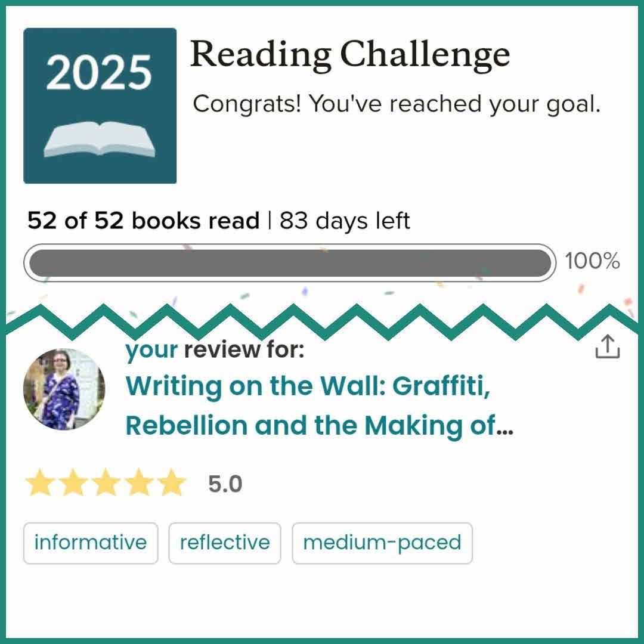Screen dimensions: 644x644
Task: Click the reading challenge progress bar
Action: click(x=290, y=263)
